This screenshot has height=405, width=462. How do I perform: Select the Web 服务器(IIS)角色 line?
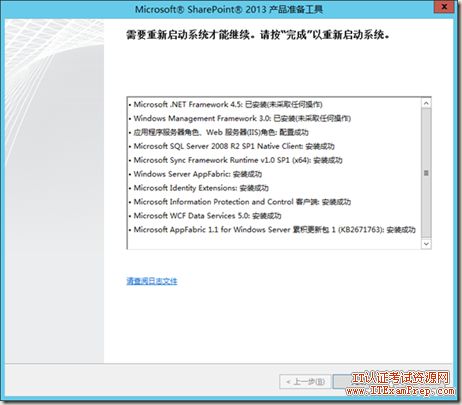coord(219,132)
